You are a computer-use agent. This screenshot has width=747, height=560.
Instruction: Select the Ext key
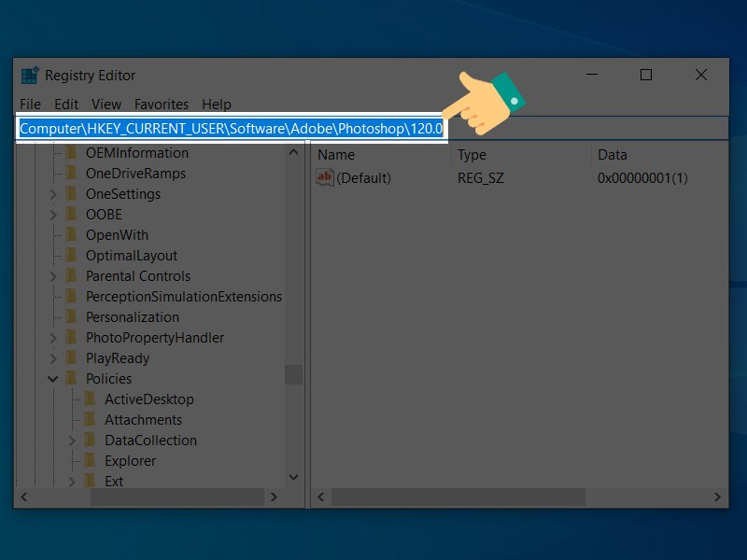114,482
